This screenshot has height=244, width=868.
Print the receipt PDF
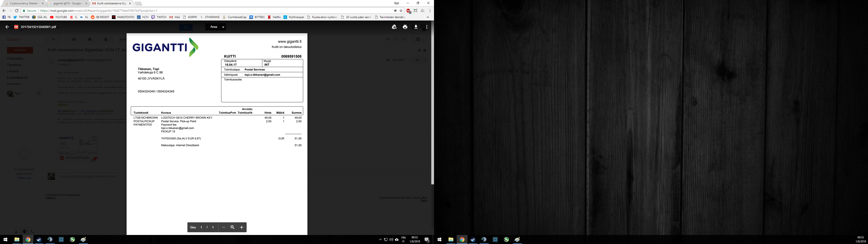coord(405,27)
